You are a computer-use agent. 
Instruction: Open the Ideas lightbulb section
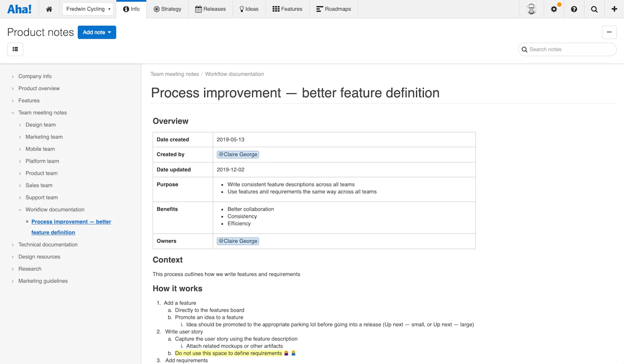[x=249, y=9]
